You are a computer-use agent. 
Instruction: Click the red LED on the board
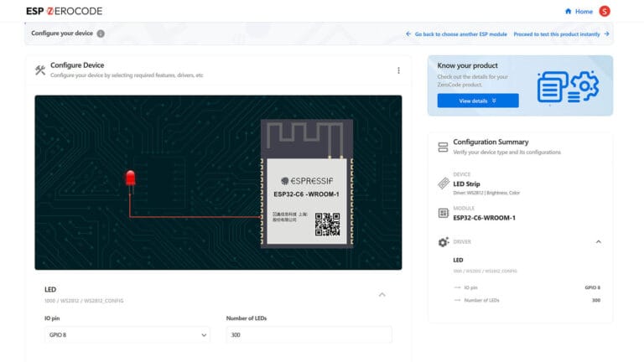pyautogui.click(x=130, y=178)
